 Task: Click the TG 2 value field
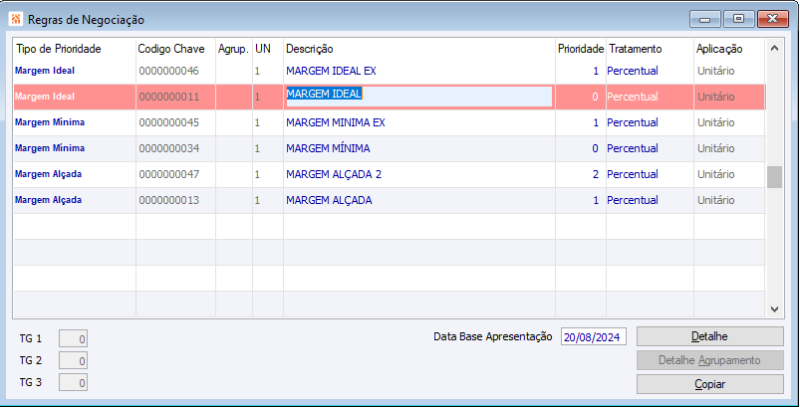pyautogui.click(x=73, y=361)
